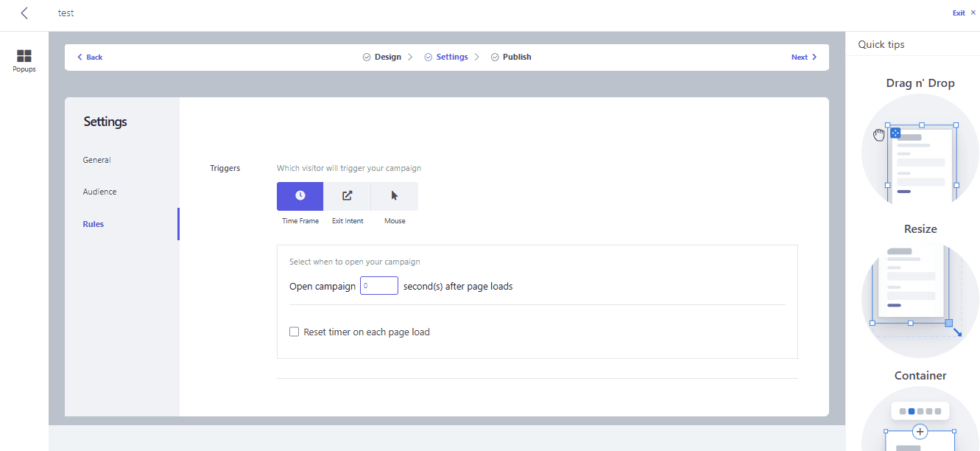Click the Next button
The width and height of the screenshot is (980, 451).
(804, 57)
